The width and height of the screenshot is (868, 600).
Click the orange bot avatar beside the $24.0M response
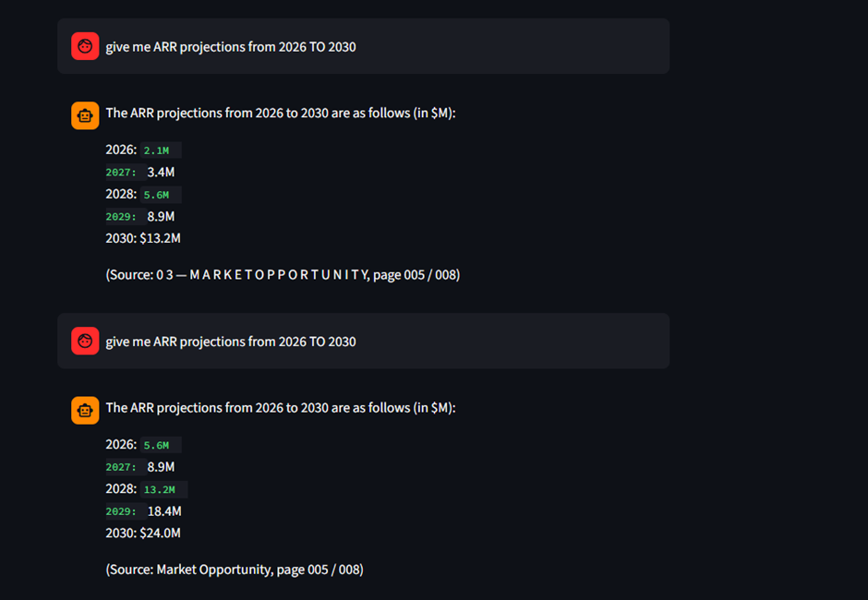click(85, 410)
